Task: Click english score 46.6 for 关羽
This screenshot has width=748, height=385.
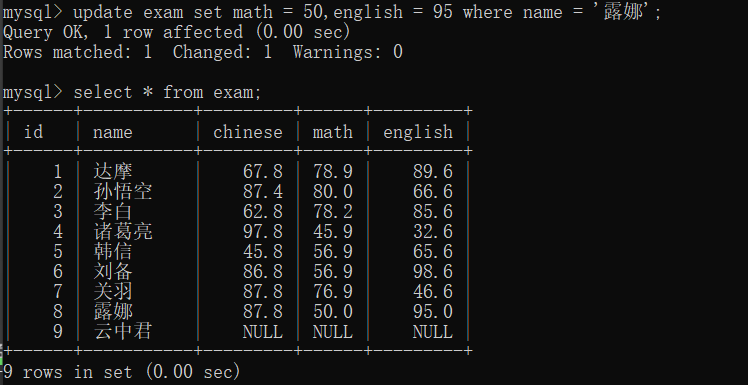Action: [x=433, y=292]
